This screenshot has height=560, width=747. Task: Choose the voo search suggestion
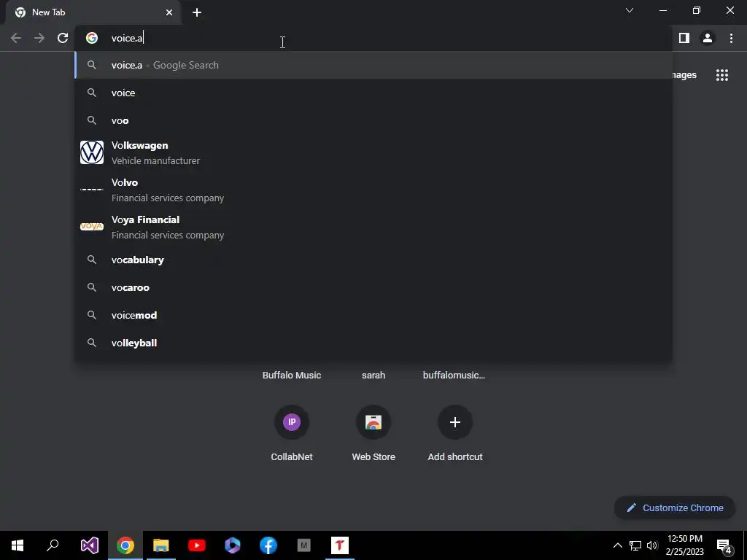373,120
